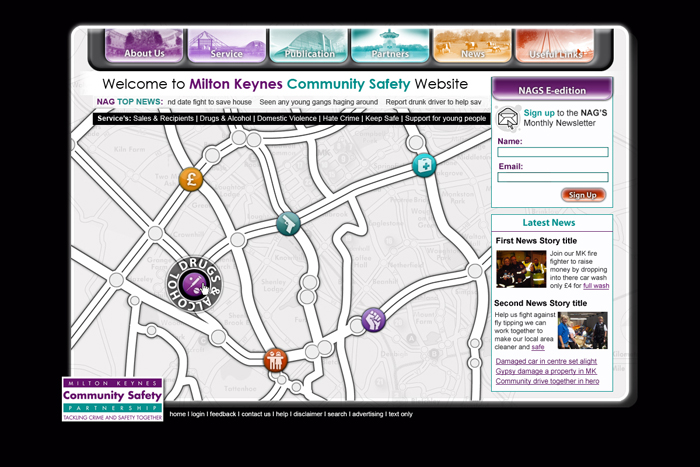Screen dimensions: 700x467
Task: Click the First News Story title
Action: click(x=536, y=241)
